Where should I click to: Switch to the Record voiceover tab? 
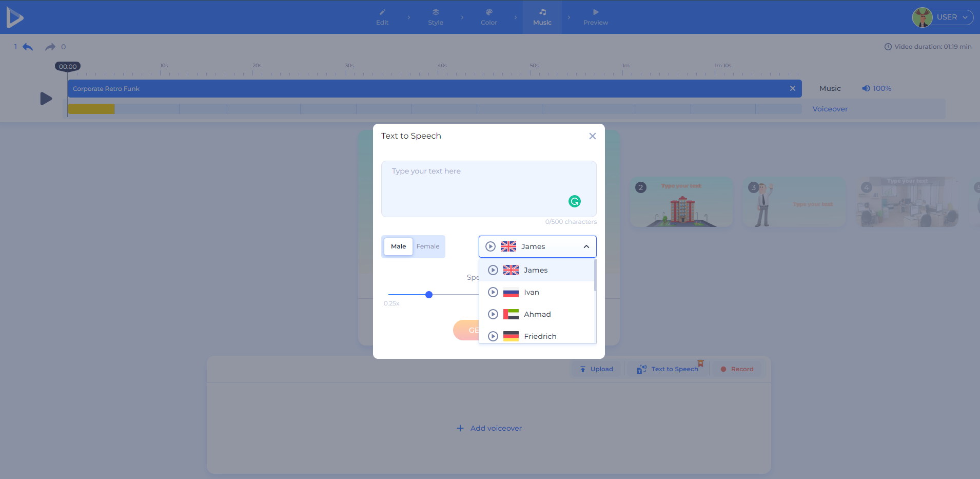coord(737,369)
